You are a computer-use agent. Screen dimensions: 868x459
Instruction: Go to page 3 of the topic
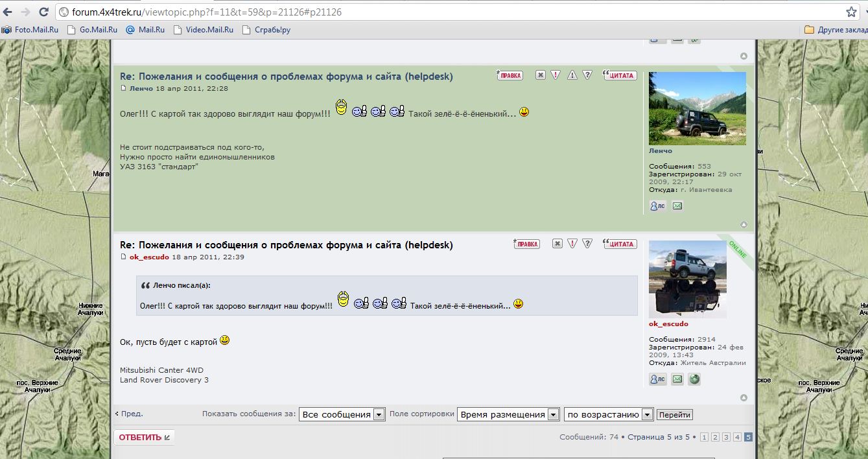[726, 437]
